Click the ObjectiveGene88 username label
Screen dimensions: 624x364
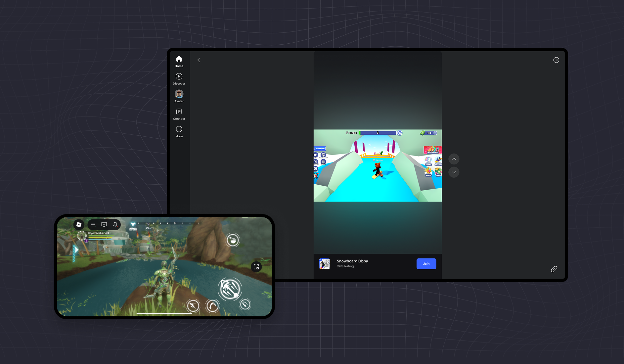99,233
